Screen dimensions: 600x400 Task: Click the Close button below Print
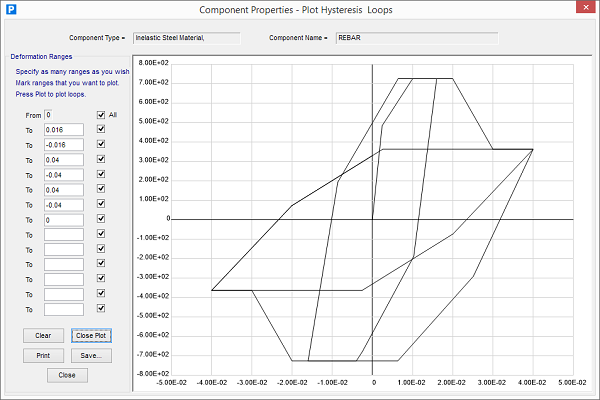[x=67, y=375]
